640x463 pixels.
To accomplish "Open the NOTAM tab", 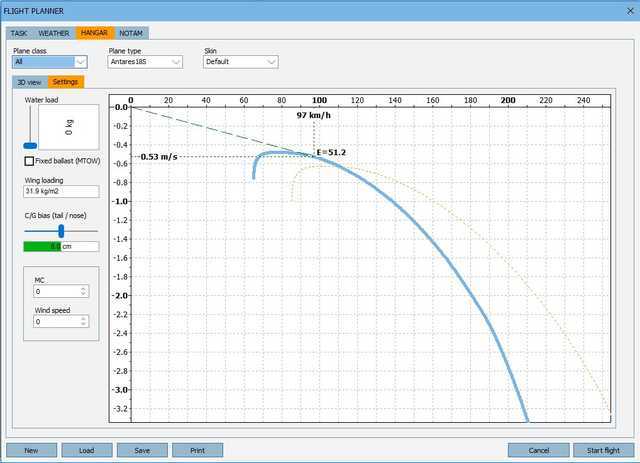I will (x=131, y=33).
